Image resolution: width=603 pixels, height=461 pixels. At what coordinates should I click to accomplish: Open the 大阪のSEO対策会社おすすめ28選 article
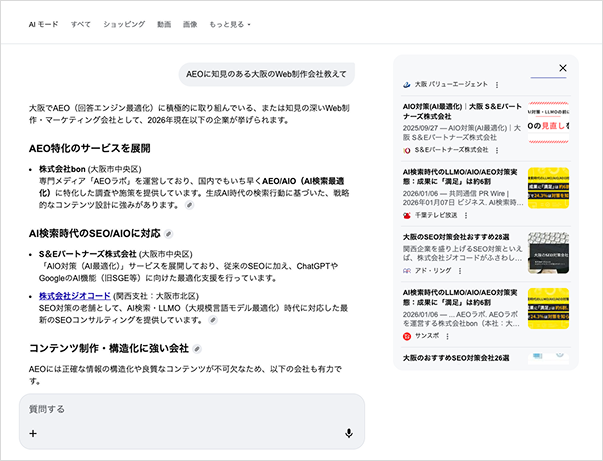[x=455, y=236]
